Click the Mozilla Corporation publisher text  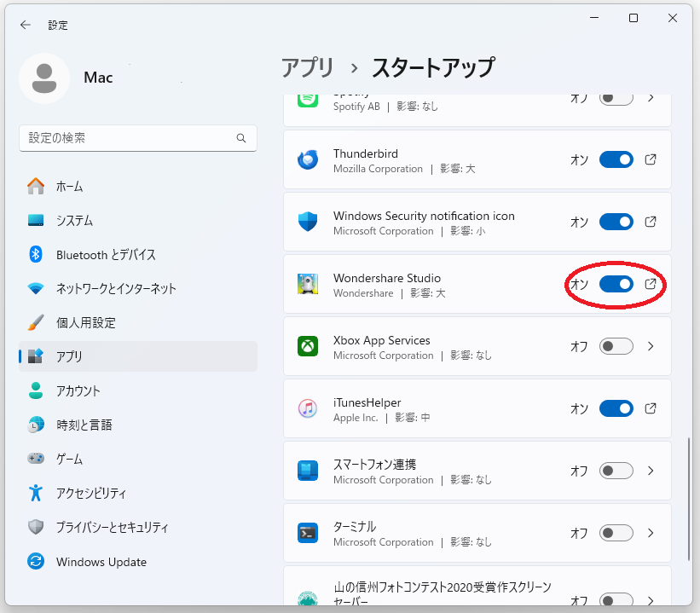[x=378, y=169]
